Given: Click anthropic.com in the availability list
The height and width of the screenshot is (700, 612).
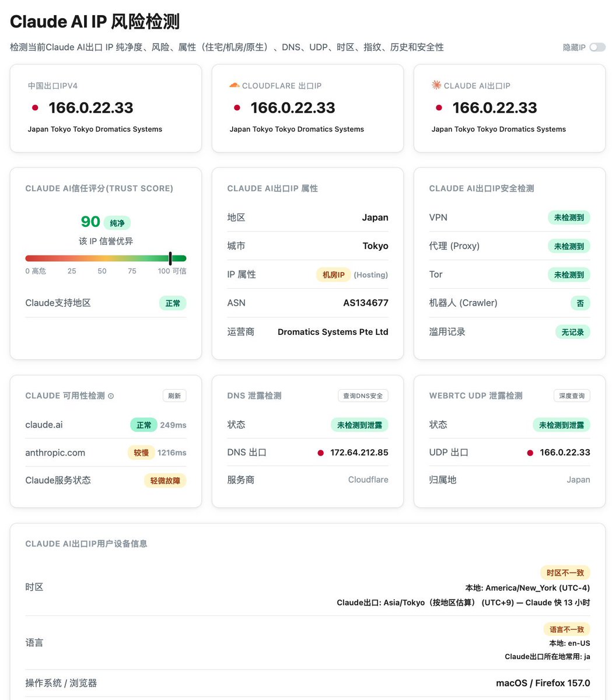Looking at the screenshot, I should (55, 453).
